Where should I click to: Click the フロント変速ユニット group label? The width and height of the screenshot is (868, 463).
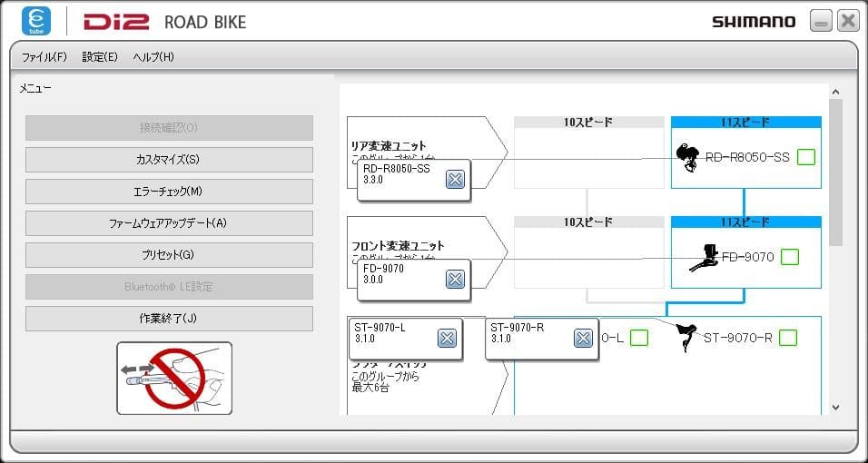(x=398, y=246)
